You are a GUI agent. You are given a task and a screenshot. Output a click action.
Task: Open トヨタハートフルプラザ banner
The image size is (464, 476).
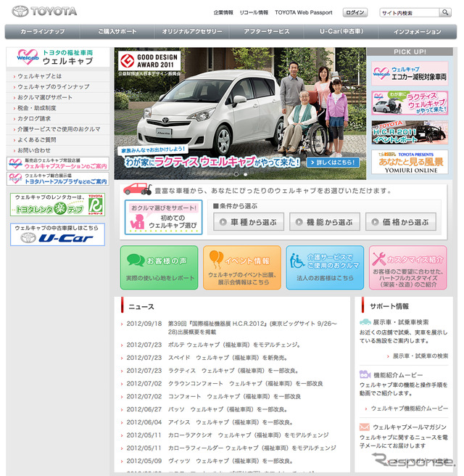pyautogui.click(x=58, y=178)
